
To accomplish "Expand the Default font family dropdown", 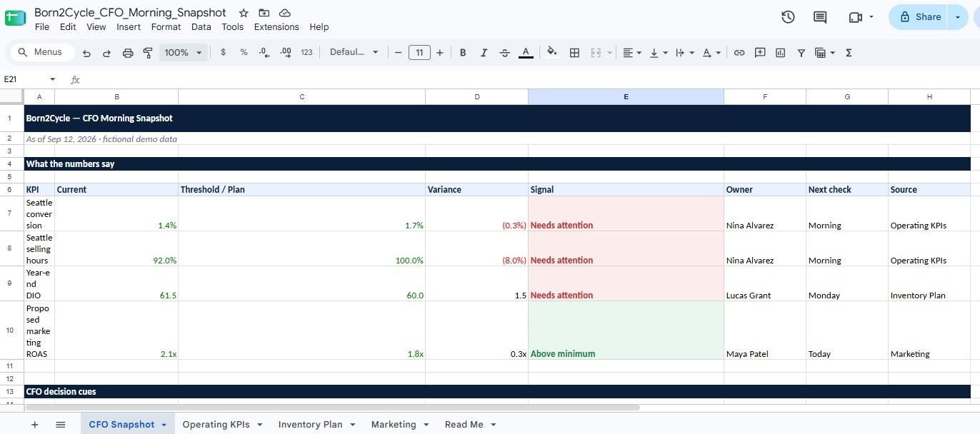I will 354,53.
